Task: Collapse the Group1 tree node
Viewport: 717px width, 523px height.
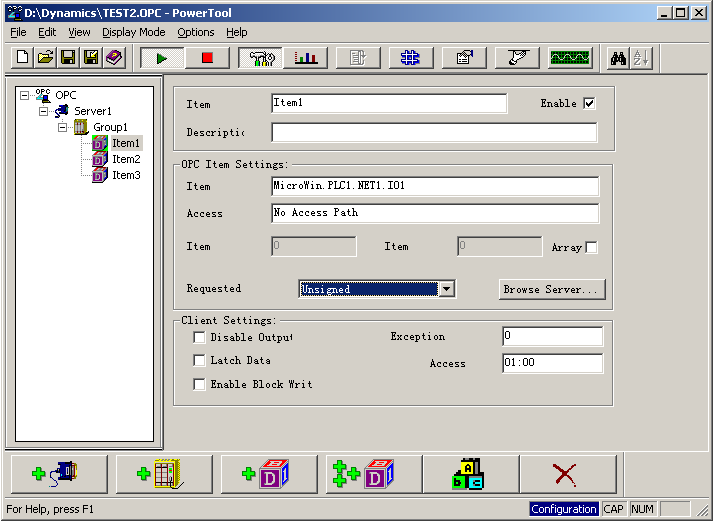Action: pyautogui.click(x=62, y=128)
